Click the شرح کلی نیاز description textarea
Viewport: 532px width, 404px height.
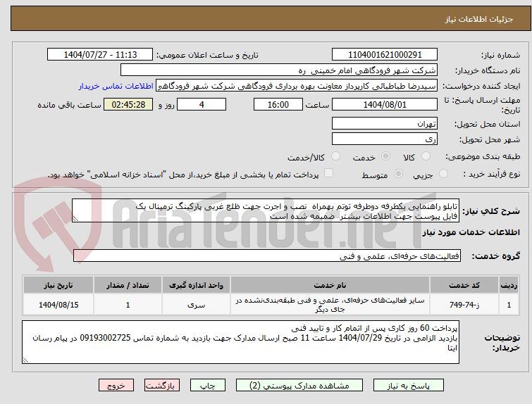(266, 211)
